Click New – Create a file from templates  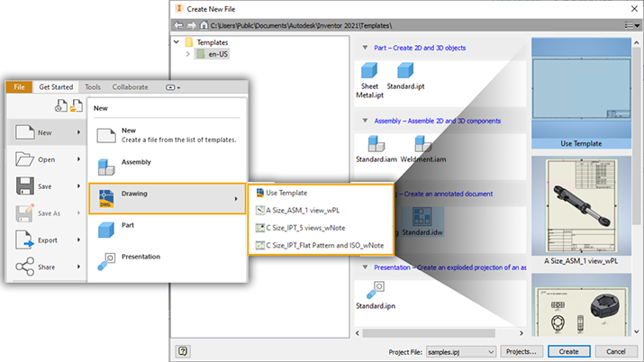[167, 135]
